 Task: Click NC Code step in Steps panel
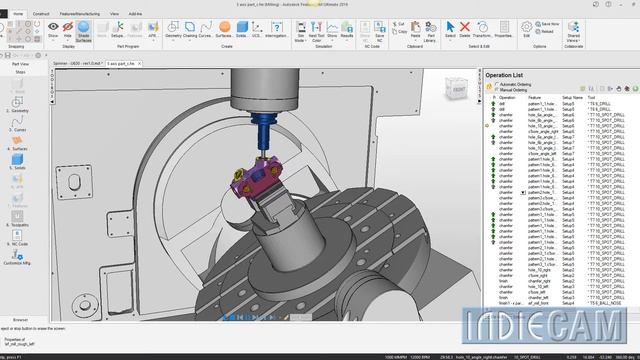pos(18,238)
